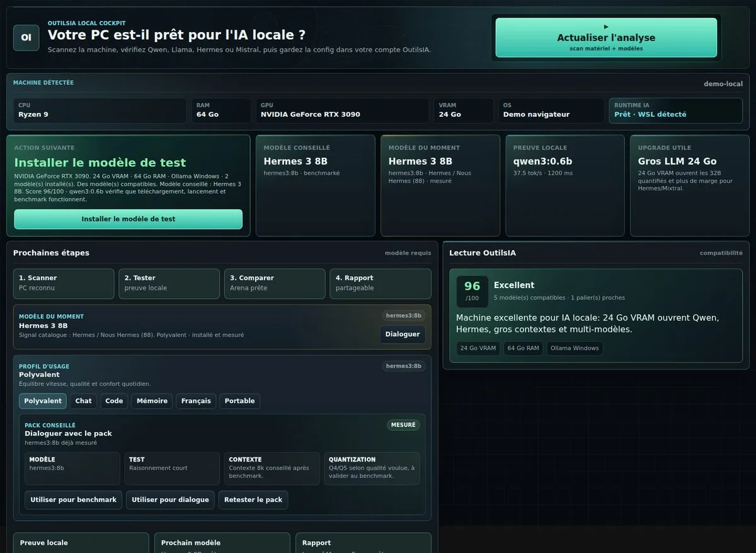Image resolution: width=756 pixels, height=553 pixels.
Task: Click the 96/100 score badge
Action: pyautogui.click(x=472, y=291)
